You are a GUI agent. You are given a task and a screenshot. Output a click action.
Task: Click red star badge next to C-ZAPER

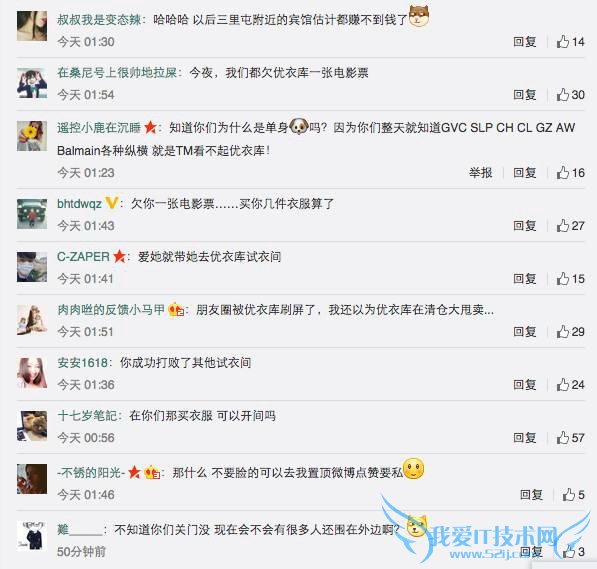coord(119,256)
